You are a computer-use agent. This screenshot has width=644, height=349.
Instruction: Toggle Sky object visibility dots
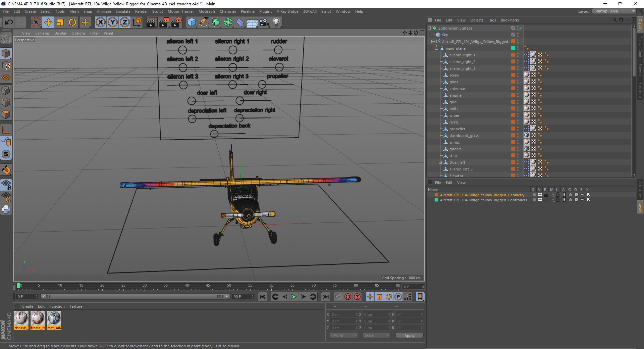518,35
